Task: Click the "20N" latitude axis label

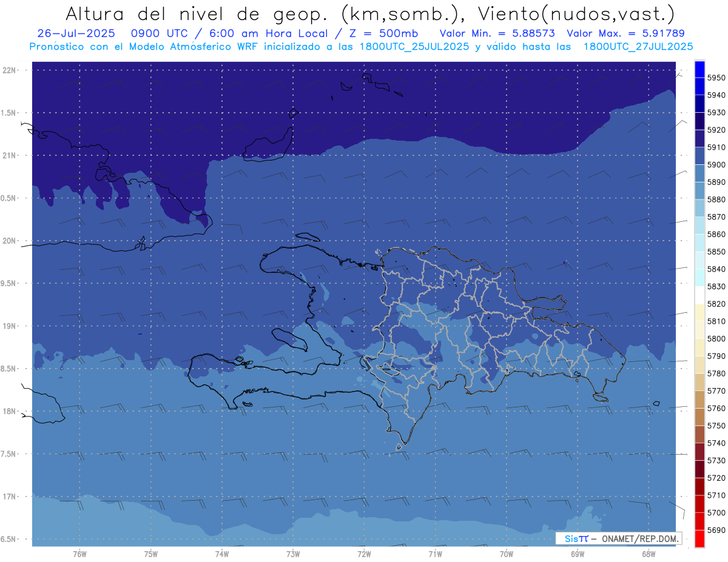Action: [10, 241]
